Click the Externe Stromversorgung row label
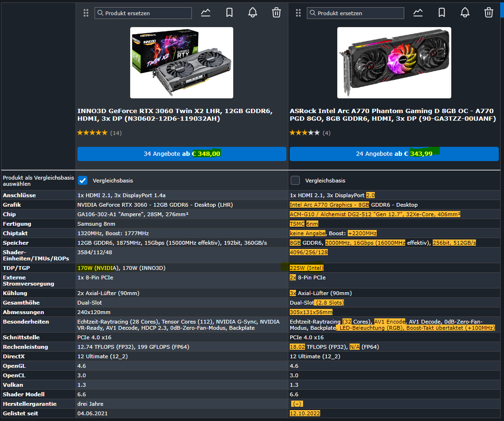The width and height of the screenshot is (504, 421). (29, 280)
